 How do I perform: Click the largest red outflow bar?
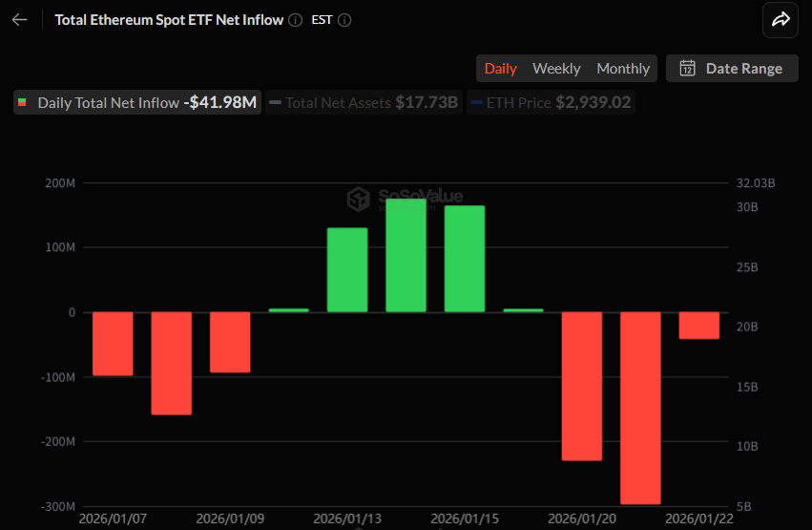pyautogui.click(x=640, y=408)
